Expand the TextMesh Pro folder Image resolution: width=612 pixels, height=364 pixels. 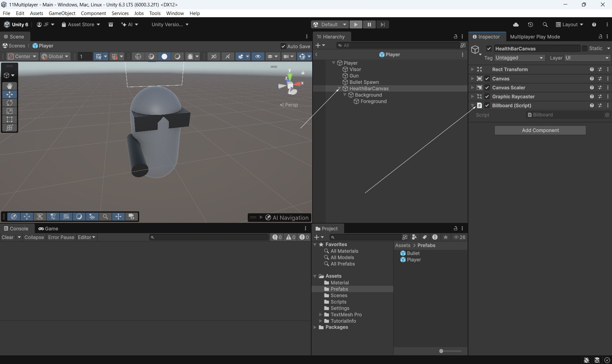click(x=321, y=315)
